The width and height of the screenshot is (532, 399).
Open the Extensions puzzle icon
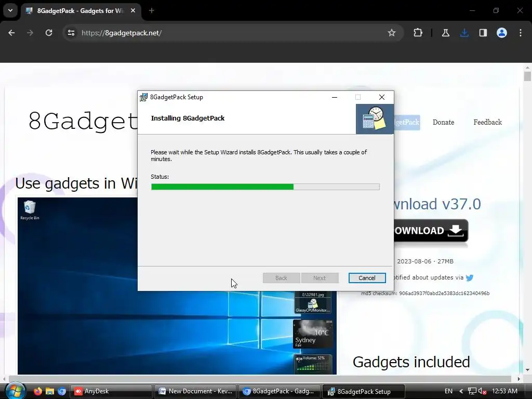coord(418,33)
